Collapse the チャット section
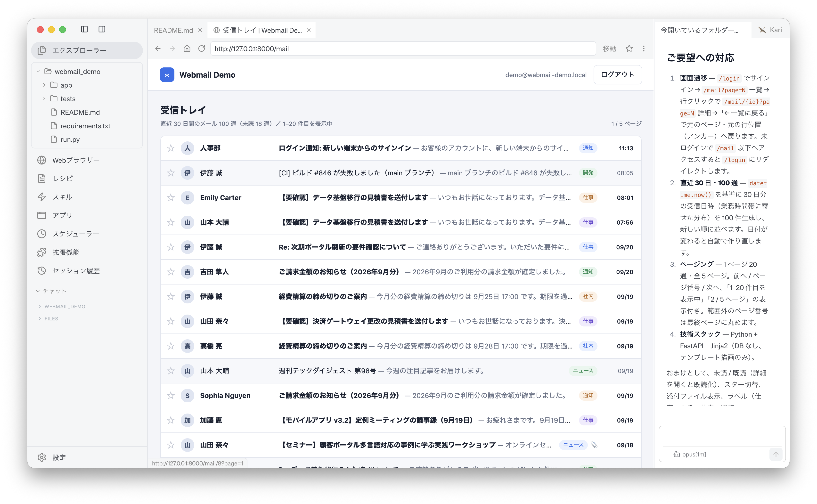Image resolution: width=817 pixels, height=504 pixels. [x=51, y=291]
